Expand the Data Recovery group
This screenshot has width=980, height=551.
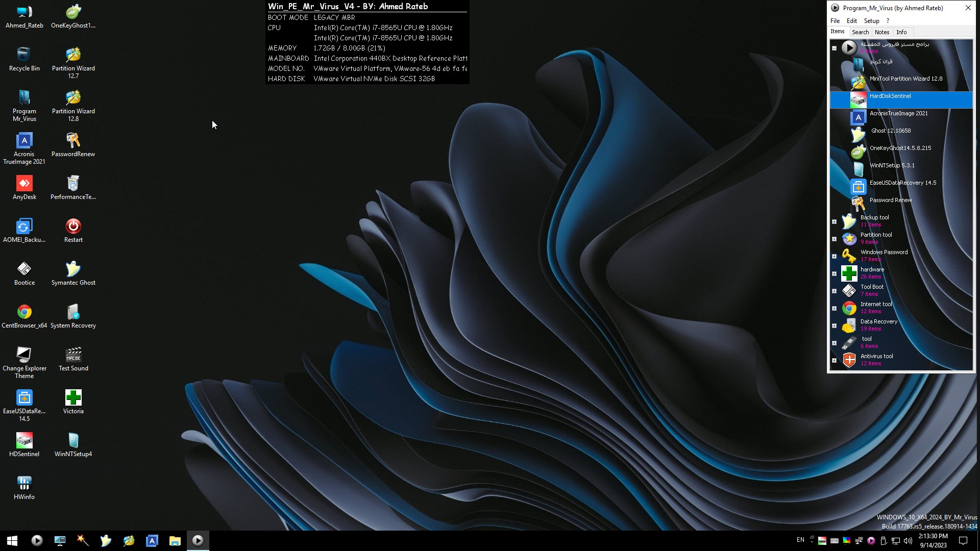click(x=835, y=326)
